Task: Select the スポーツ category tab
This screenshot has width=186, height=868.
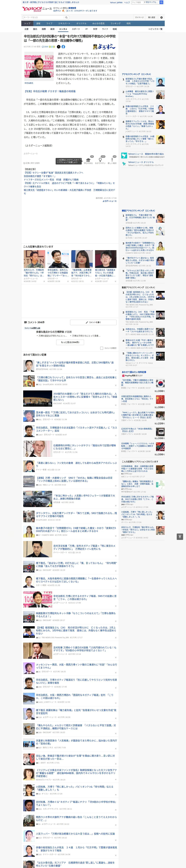Action: [76, 29]
